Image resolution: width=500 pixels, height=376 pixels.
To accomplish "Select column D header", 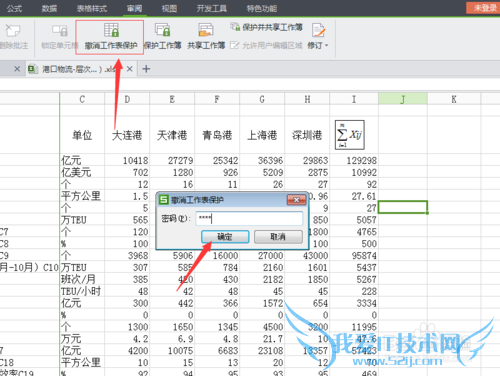I will coord(127,99).
